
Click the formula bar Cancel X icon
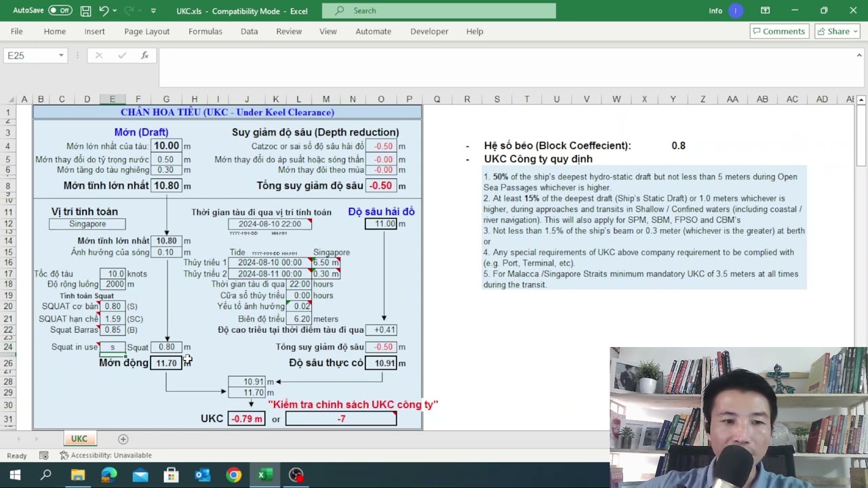(99, 56)
